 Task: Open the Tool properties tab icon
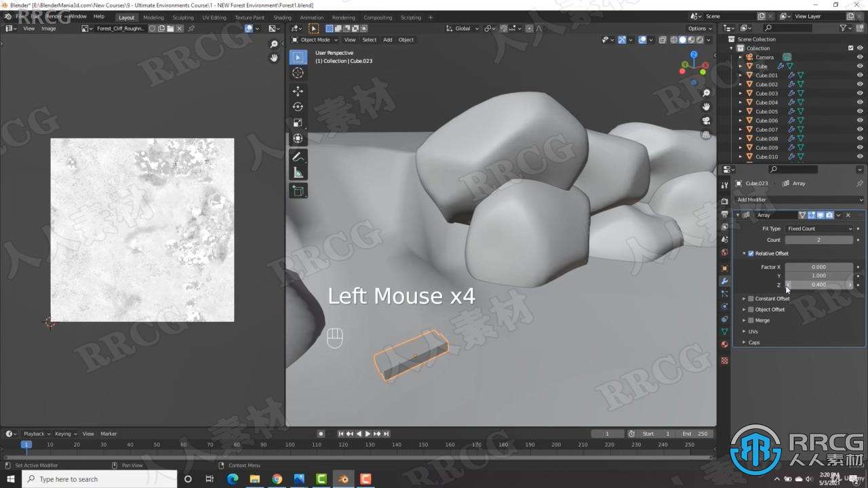coord(724,184)
